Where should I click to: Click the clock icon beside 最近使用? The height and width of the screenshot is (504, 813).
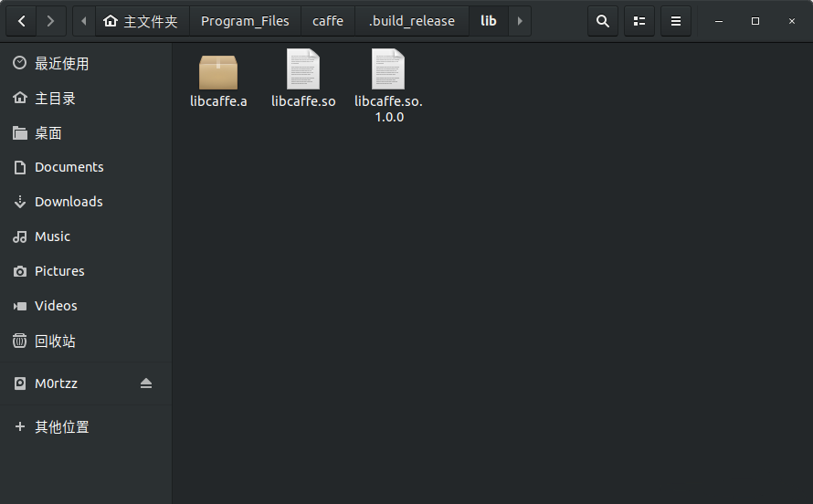click(x=20, y=63)
